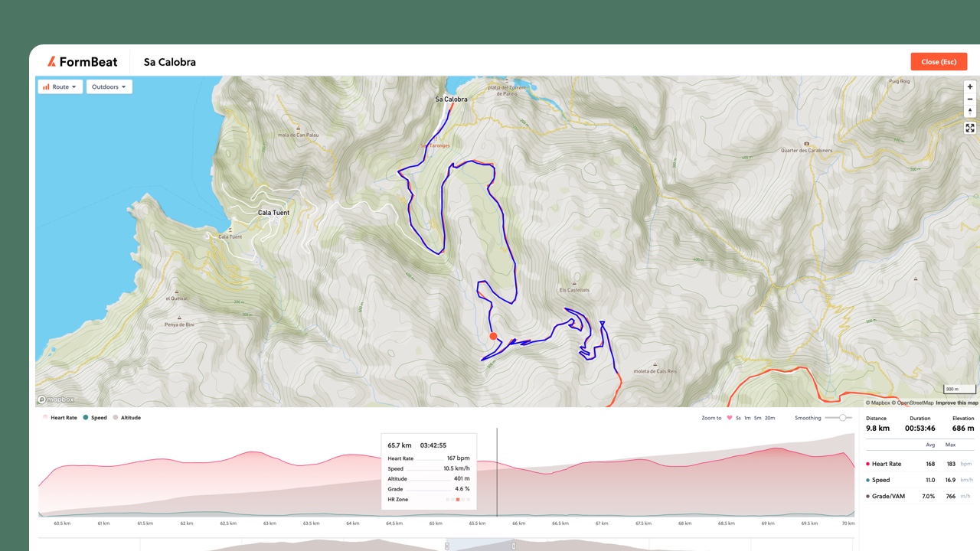Click the left range handle on overview chart
This screenshot has width=980, height=551.
(x=447, y=546)
